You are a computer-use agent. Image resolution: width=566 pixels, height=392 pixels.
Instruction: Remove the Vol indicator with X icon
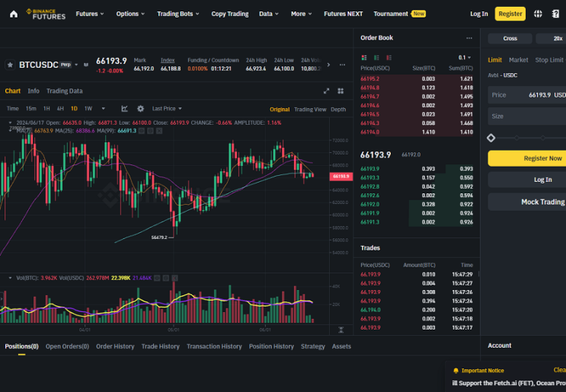[x=174, y=278]
